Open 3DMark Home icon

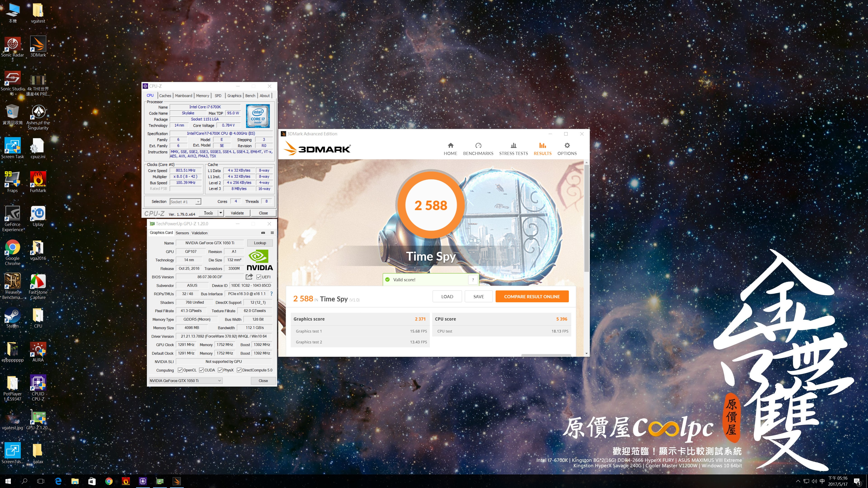[450, 145]
